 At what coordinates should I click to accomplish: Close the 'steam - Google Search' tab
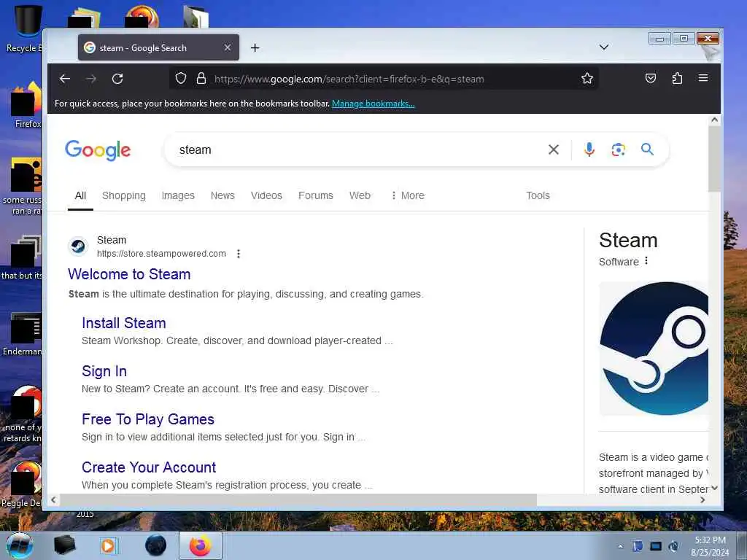[x=228, y=47]
